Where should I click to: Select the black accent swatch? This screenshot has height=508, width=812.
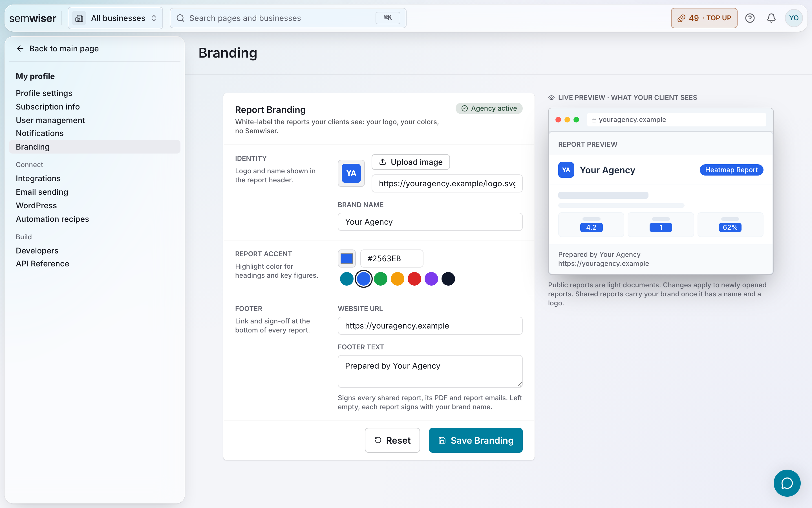click(x=448, y=279)
